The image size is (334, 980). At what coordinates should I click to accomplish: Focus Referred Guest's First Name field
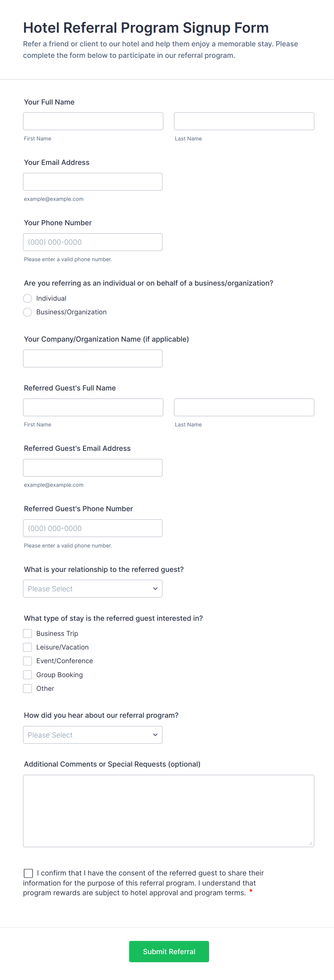tap(93, 407)
